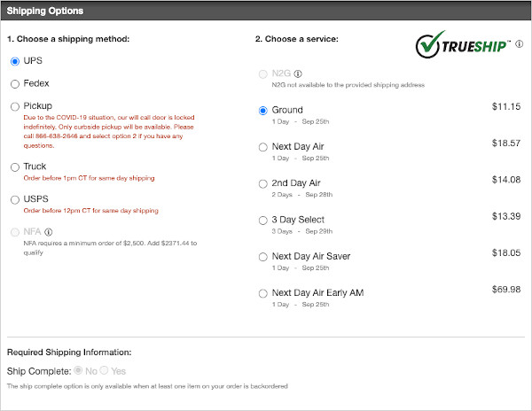532x411 pixels.
Task: Click the ship complete backordered note
Action: click(147, 386)
